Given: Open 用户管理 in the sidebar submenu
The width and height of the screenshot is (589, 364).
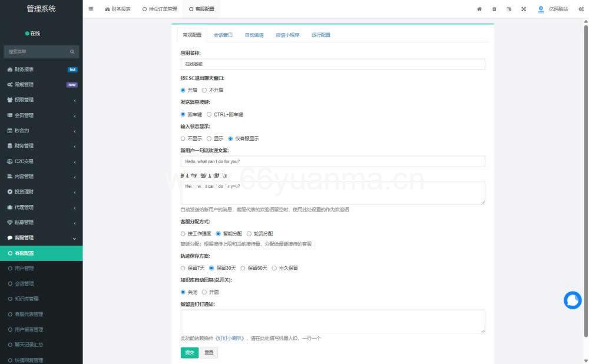Looking at the screenshot, I should [24, 269].
